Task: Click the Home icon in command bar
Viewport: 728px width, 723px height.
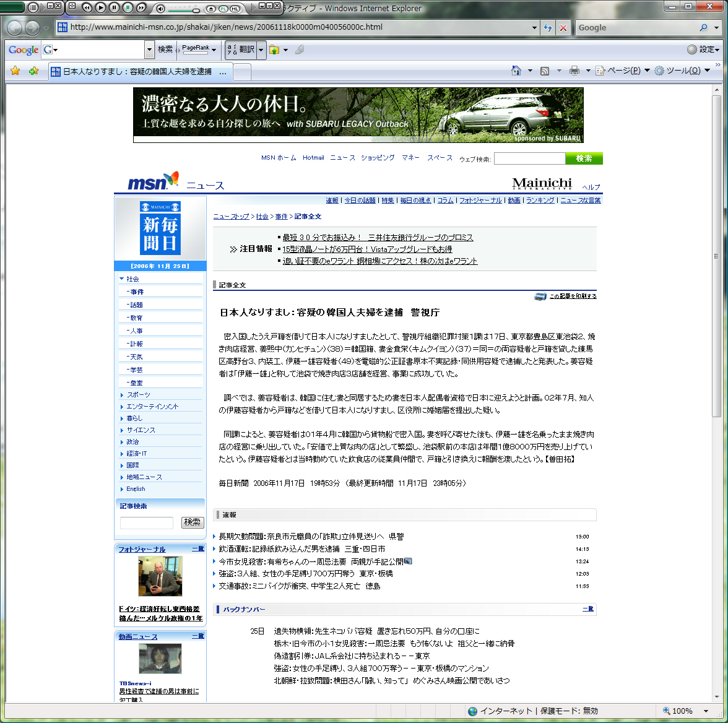Action: [x=516, y=71]
